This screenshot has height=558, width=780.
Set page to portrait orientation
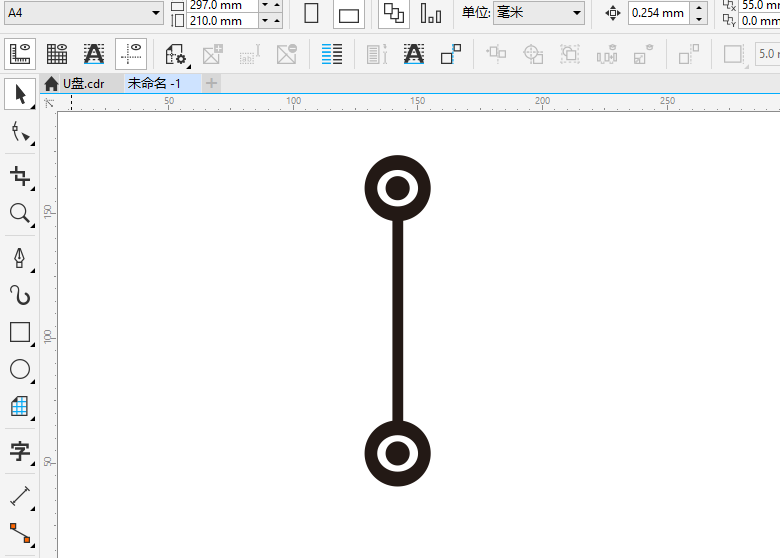click(x=311, y=13)
